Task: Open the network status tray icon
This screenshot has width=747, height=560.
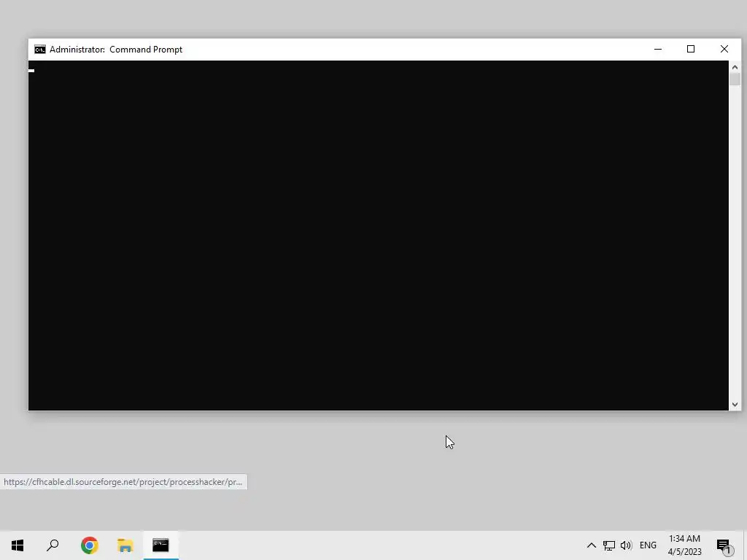Action: [609, 545]
